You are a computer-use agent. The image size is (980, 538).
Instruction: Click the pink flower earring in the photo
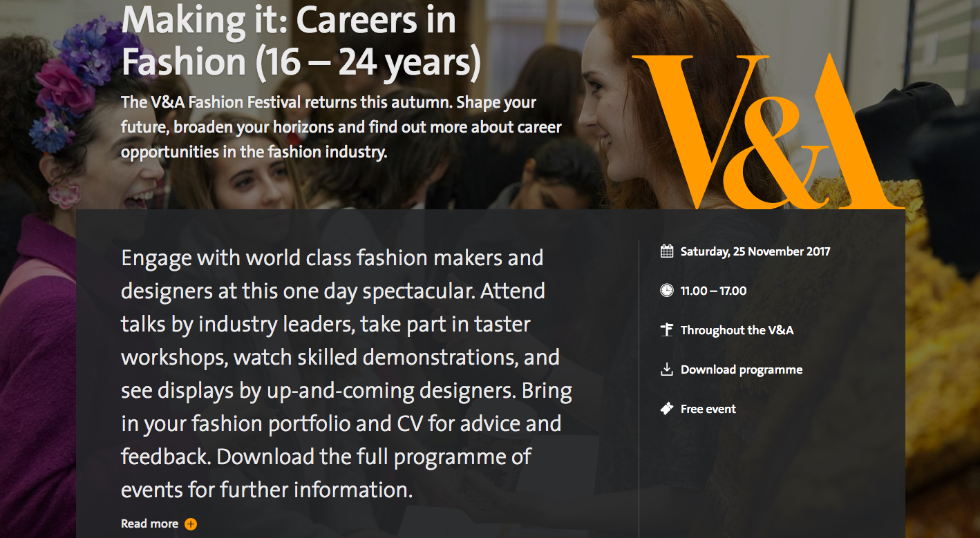64,194
